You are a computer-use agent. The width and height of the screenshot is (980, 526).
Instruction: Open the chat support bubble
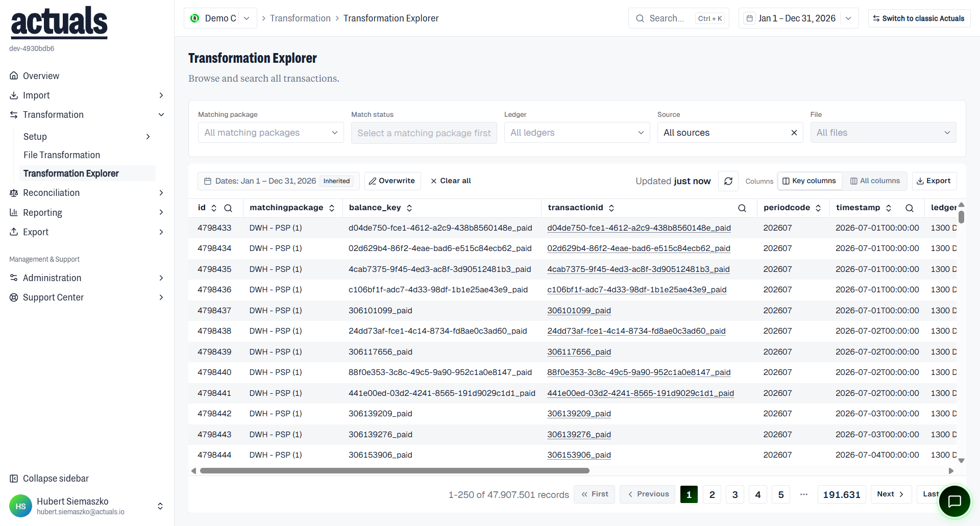[x=954, y=502]
